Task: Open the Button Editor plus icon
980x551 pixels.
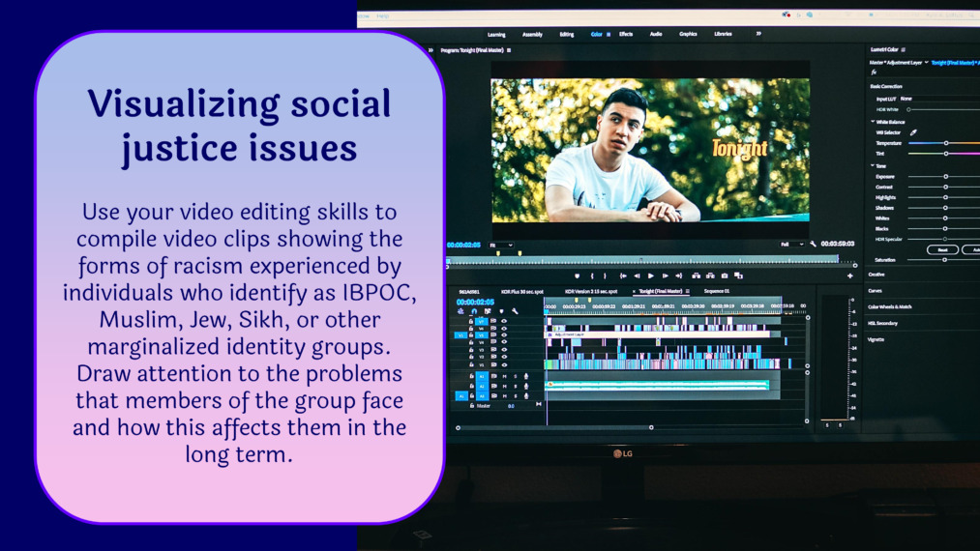Action: 850,275
